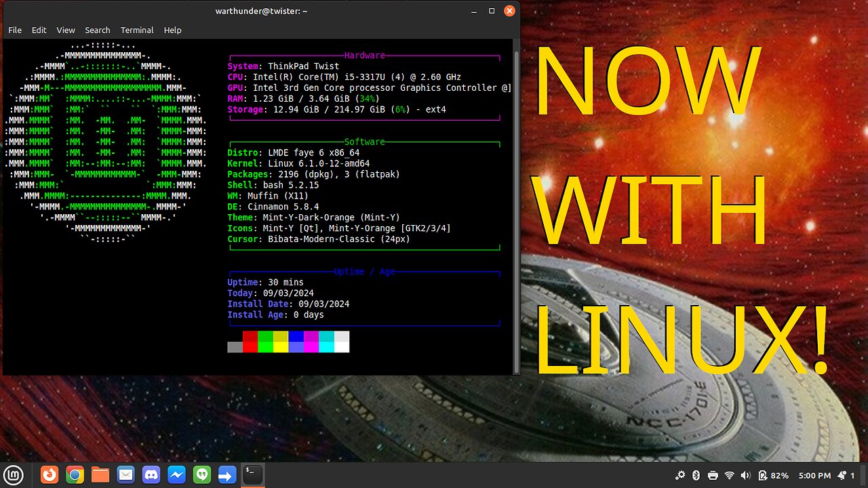Open the Help menu in terminal
This screenshot has width=868, height=488.
click(173, 30)
